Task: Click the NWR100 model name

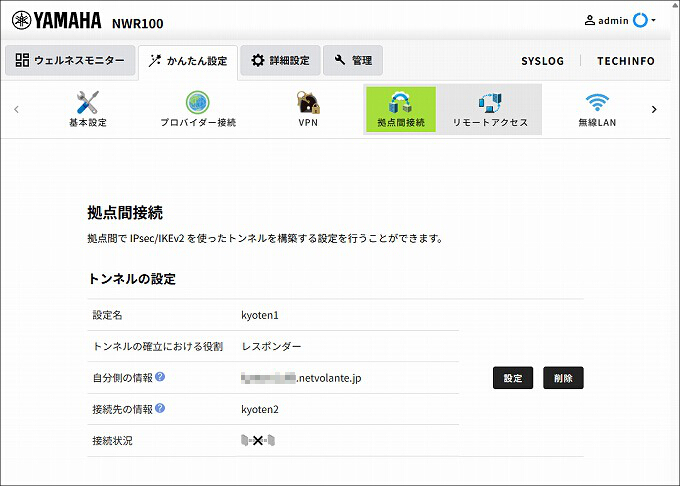Action: pos(137,23)
